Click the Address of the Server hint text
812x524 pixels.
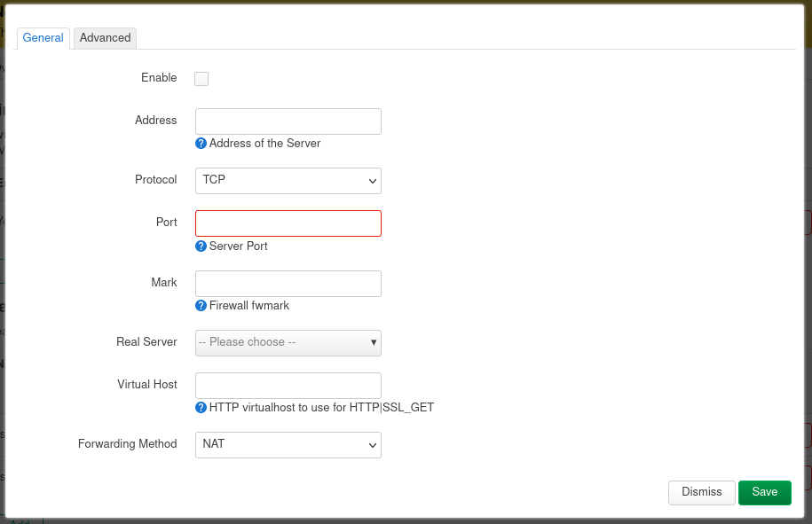point(264,144)
